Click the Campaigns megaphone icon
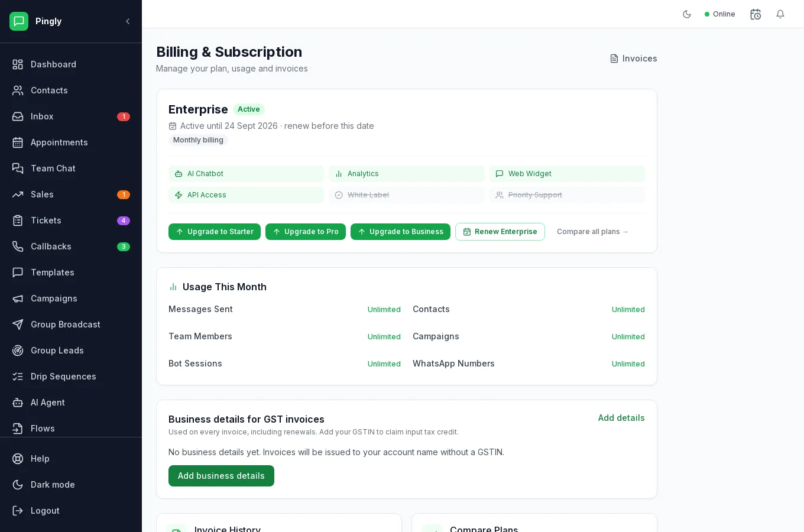Screen dimensions: 804x532 click(x=18, y=299)
